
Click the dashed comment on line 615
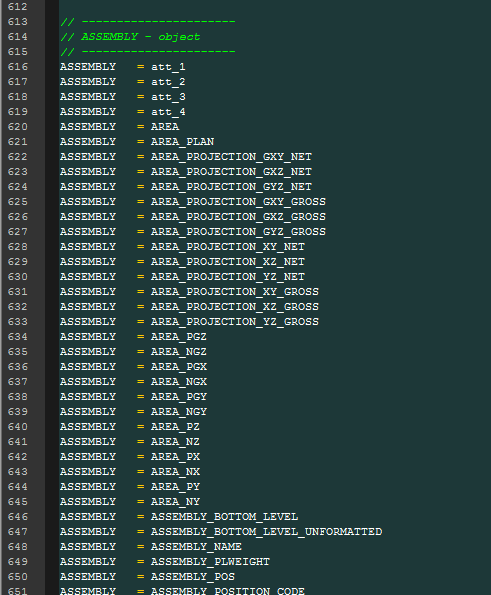click(148, 52)
